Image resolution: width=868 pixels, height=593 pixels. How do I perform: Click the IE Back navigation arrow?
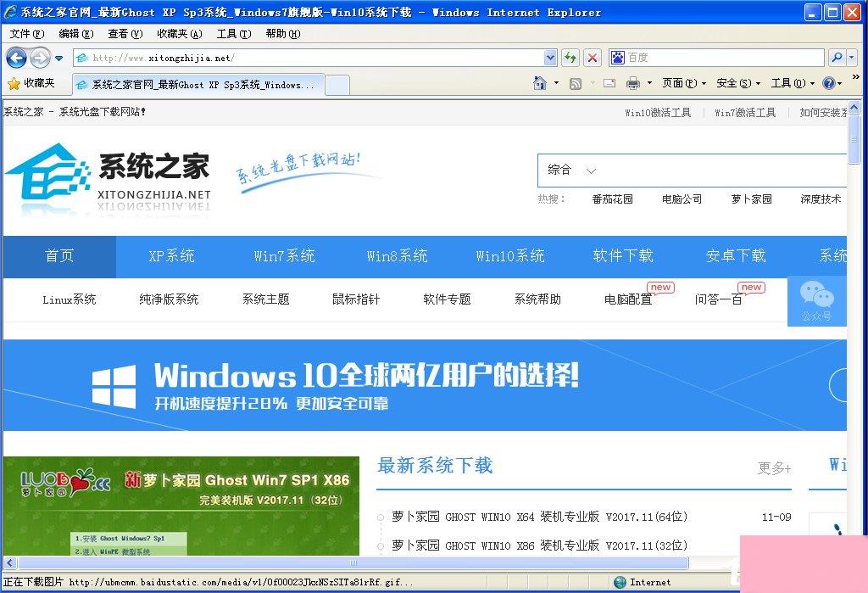(x=16, y=58)
